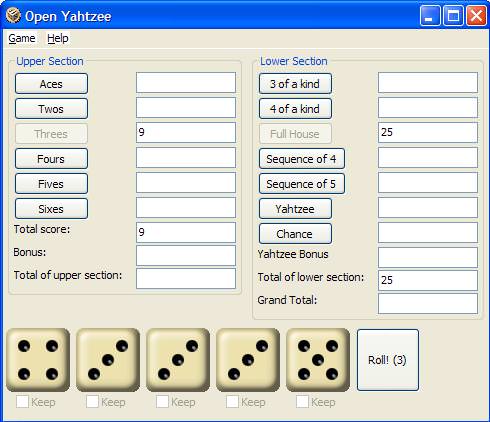The height and width of the screenshot is (422, 490).
Task: Select the Chance scoring button
Action: coord(295,234)
